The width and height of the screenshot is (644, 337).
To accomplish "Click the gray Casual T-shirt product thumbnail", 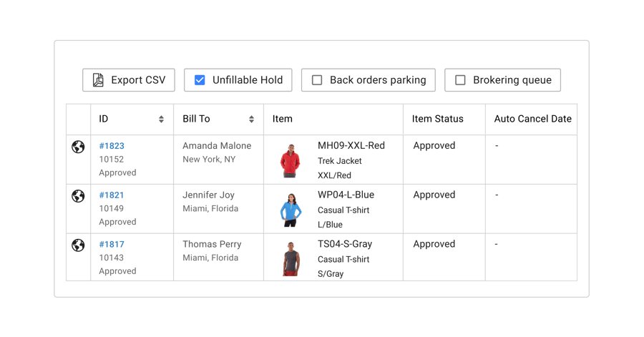I will click(x=291, y=258).
